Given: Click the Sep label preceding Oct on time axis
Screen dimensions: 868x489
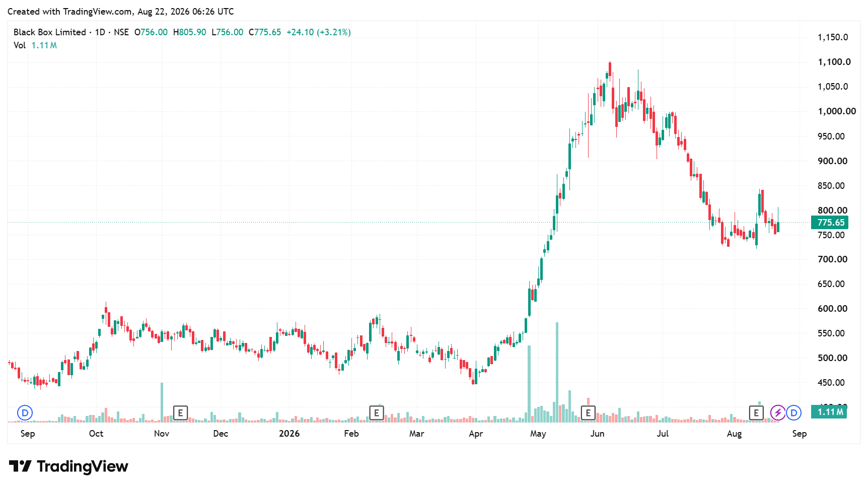Looking at the screenshot, I should 28,434.
